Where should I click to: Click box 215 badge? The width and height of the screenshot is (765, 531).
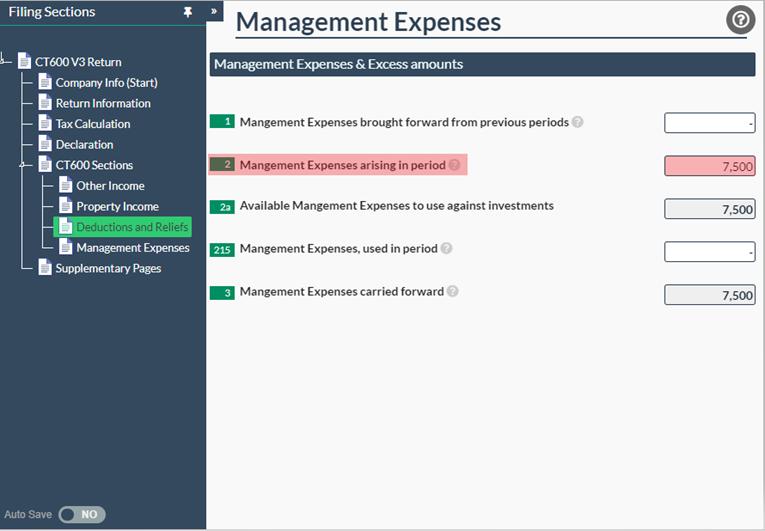coord(222,250)
